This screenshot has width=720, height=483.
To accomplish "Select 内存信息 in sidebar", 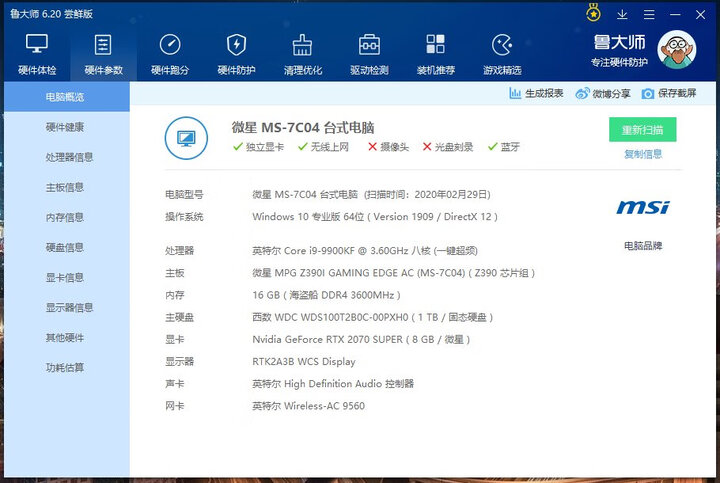I will [67, 217].
